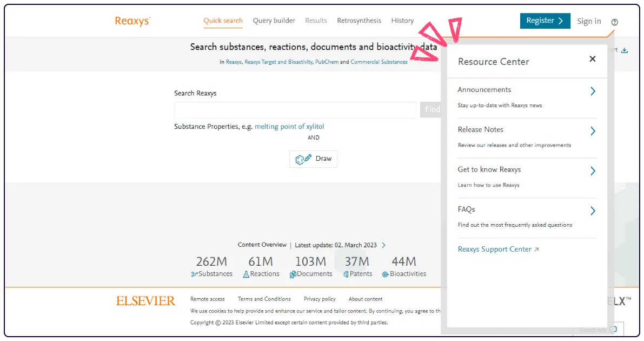Open the About content link

366,299
